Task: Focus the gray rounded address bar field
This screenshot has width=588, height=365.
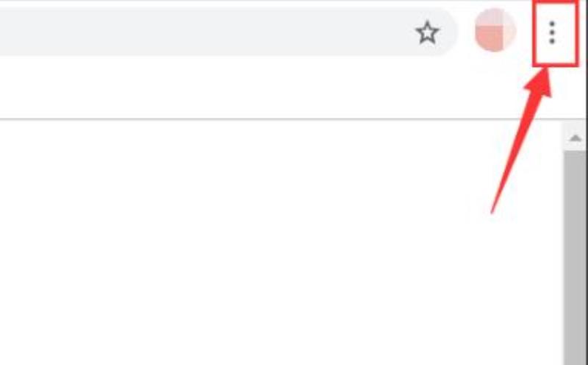Action: tap(225, 32)
